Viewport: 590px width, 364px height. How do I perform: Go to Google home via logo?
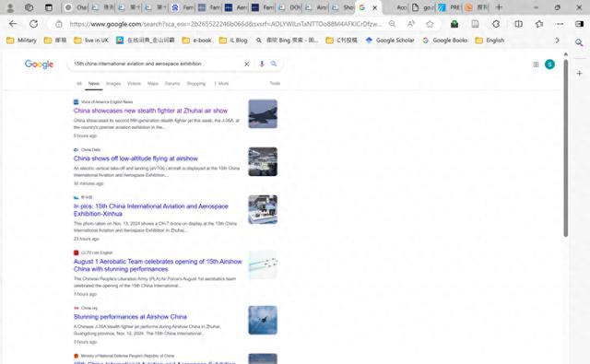click(x=39, y=65)
